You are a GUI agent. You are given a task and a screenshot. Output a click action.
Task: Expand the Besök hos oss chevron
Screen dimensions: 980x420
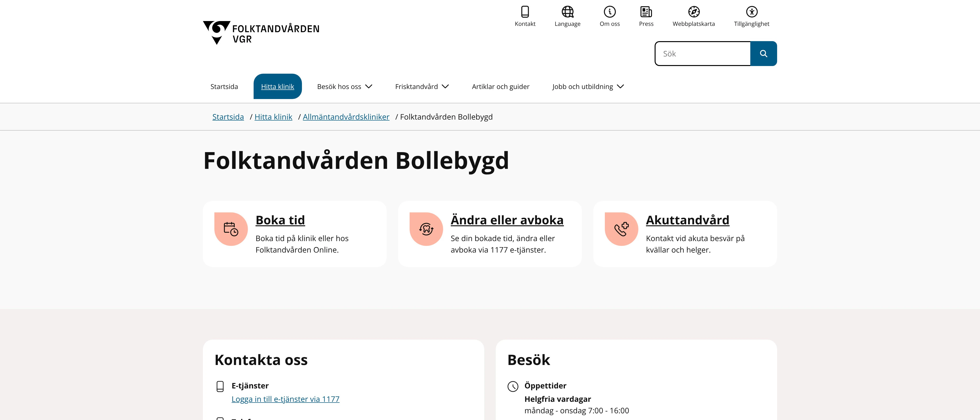[x=368, y=86]
